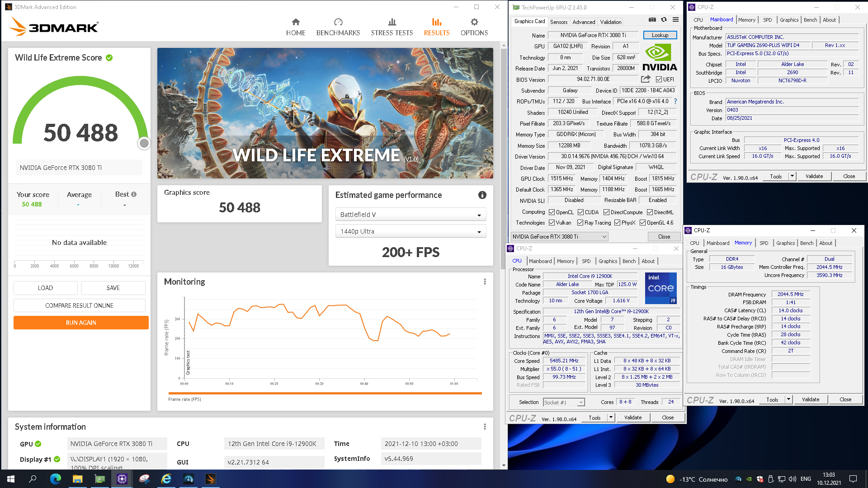
Task: Open Socket #1 selection dropdown in CPU-Z
Action: [x=564, y=402]
